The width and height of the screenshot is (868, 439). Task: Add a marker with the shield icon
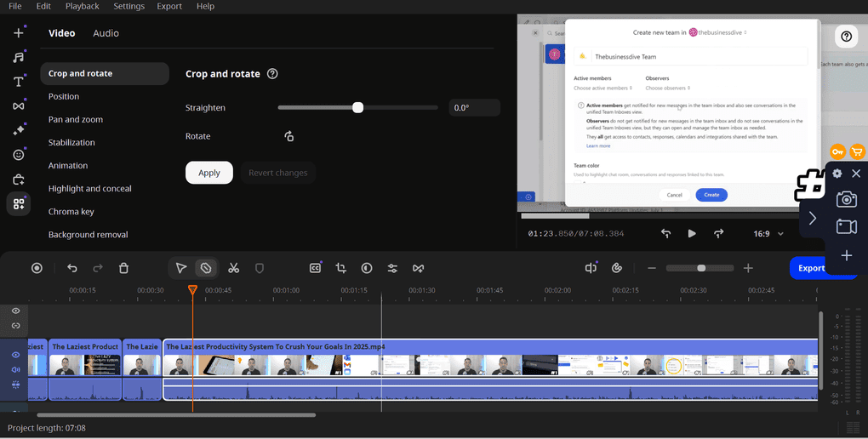[259, 268]
